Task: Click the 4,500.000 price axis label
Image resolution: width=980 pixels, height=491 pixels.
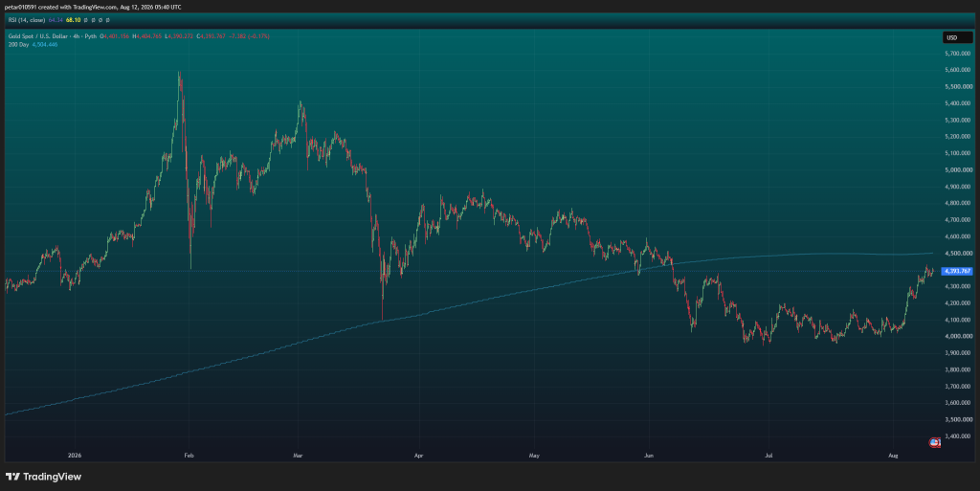Action: tap(959, 253)
